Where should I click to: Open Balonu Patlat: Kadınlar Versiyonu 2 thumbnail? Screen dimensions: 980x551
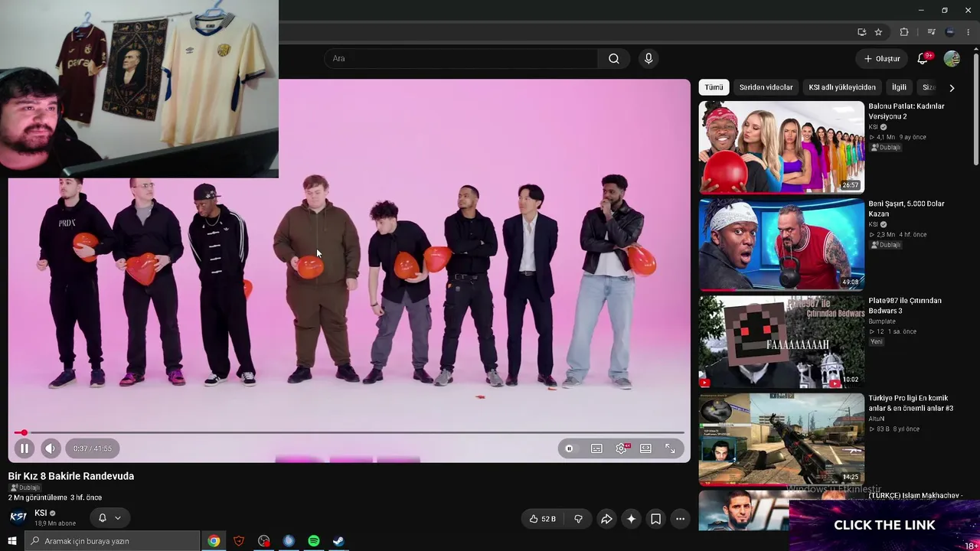click(781, 147)
